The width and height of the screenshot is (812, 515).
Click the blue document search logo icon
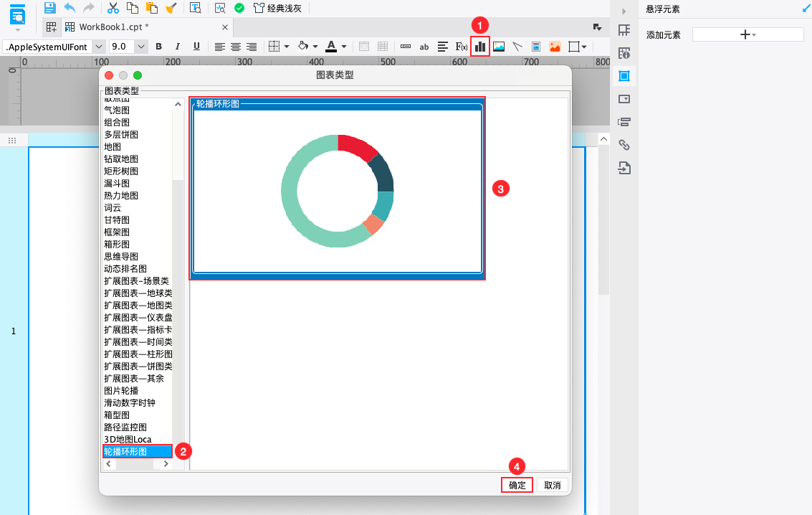18,15
